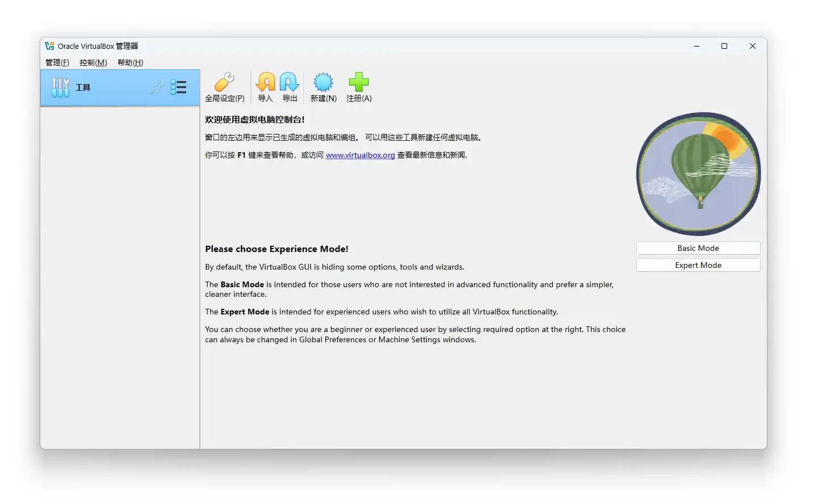Open the 帮助(H) menu
Screen dimensions: 814x504
pos(130,62)
